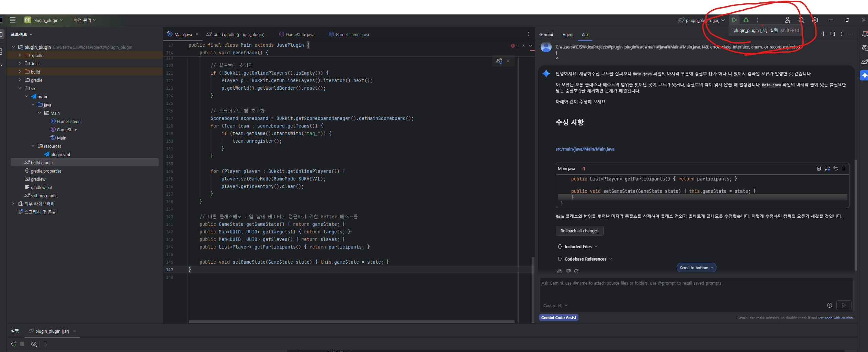The width and height of the screenshot is (868, 352).
Task: Expand the Codebase References section
Action: click(585, 259)
